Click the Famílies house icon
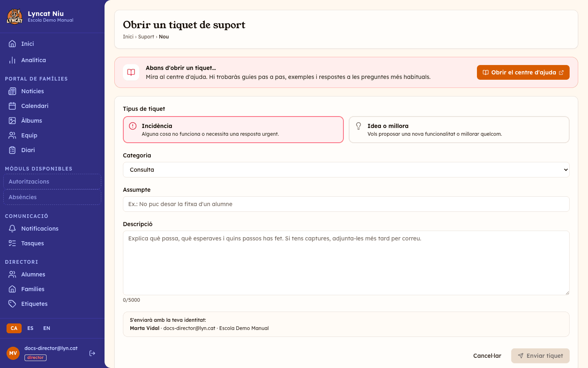Image resolution: width=588 pixels, height=368 pixels. [x=12, y=289]
